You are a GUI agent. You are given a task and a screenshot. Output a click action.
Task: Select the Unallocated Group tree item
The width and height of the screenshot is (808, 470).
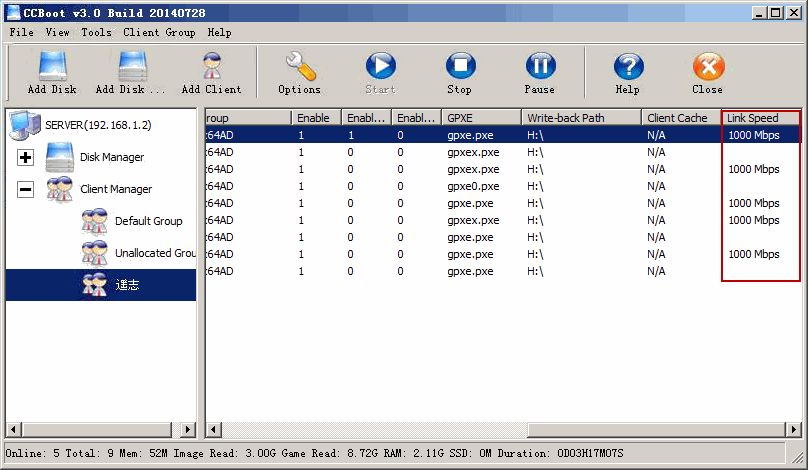[x=155, y=253]
